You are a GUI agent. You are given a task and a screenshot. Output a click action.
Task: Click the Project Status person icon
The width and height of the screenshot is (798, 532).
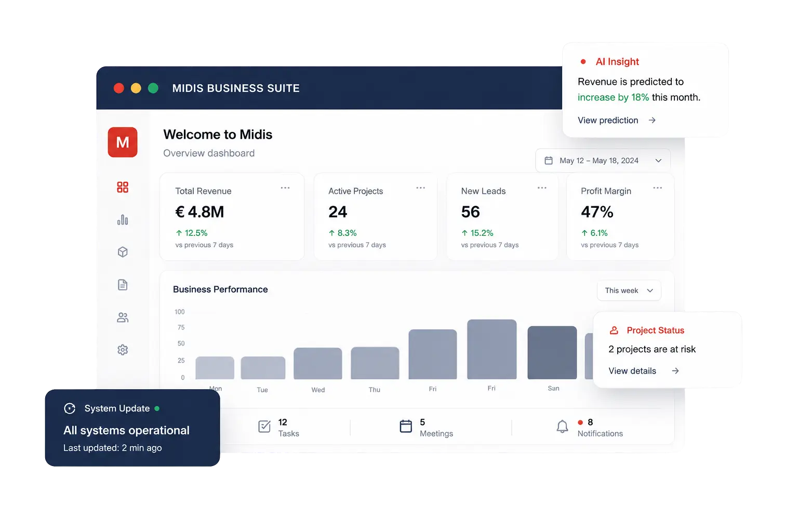[x=614, y=330]
